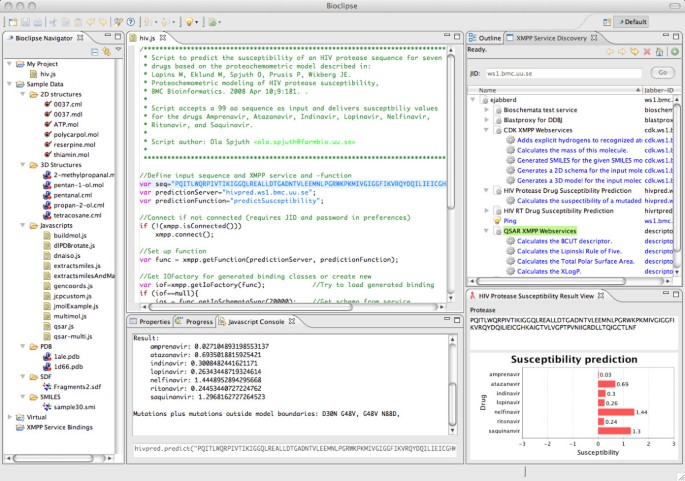The width and height of the screenshot is (685, 481).
Task: Click the back arrow in XMPP Service Discovery
Action: pos(609,52)
